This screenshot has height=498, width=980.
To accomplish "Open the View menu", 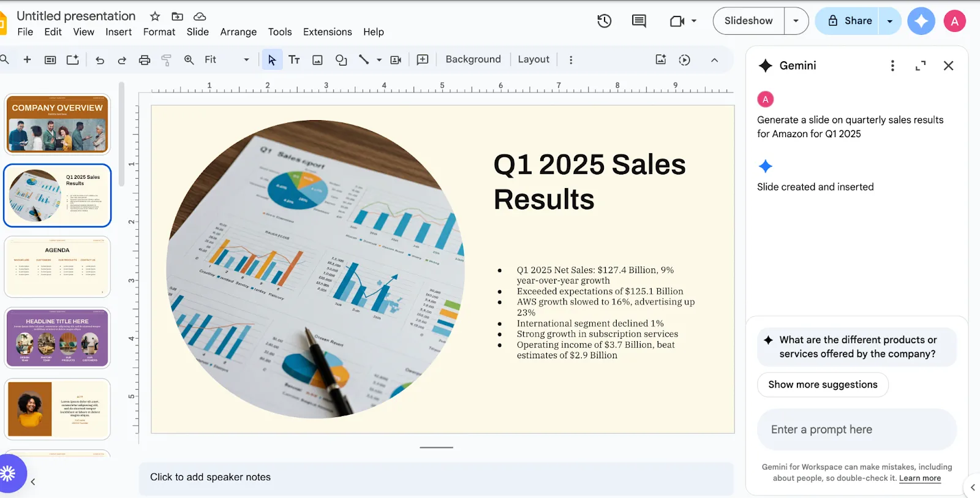I will [x=84, y=32].
